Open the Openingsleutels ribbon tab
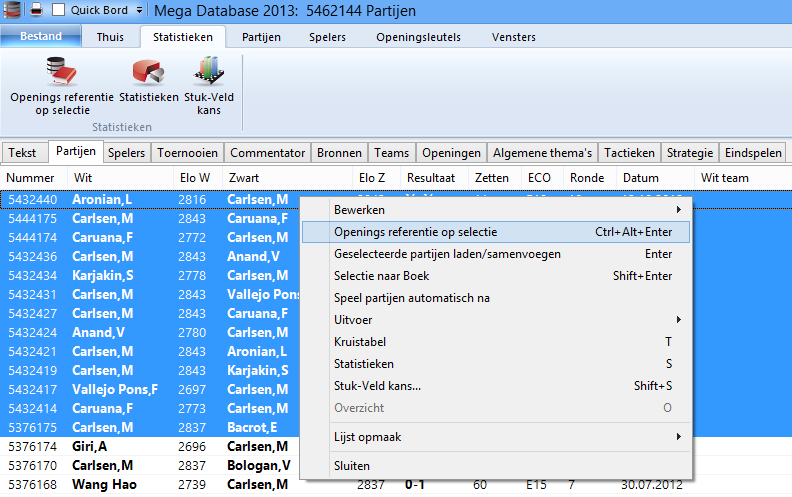Viewport: 792px width, 497px height. [x=418, y=37]
